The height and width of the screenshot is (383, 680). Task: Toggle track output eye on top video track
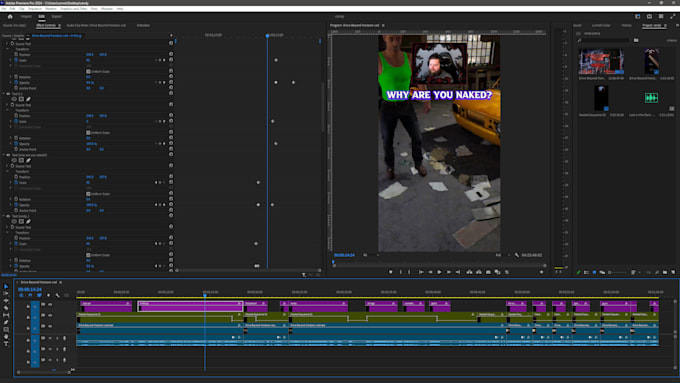coord(50,305)
